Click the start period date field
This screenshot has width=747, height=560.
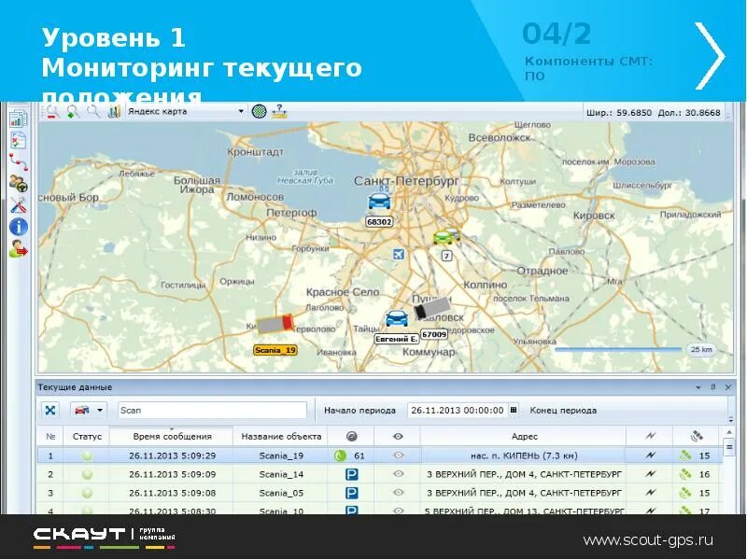[x=458, y=411]
